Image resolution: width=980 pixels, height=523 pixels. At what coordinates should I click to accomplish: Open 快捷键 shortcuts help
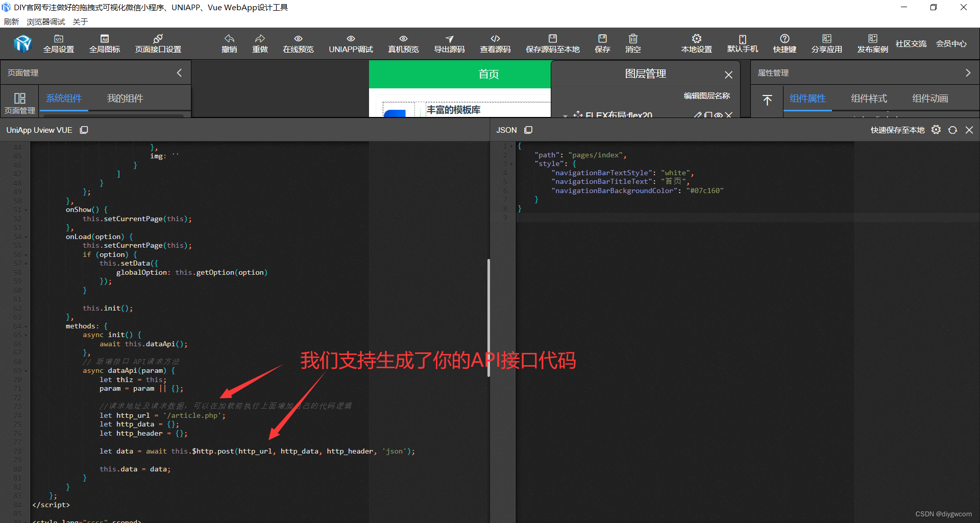coord(785,43)
